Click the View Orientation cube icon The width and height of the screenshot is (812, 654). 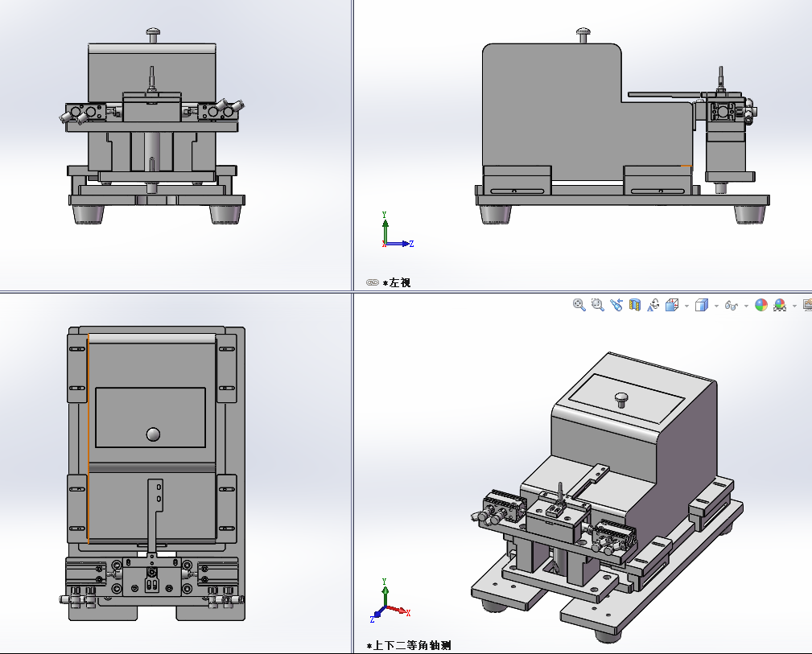[x=672, y=305]
